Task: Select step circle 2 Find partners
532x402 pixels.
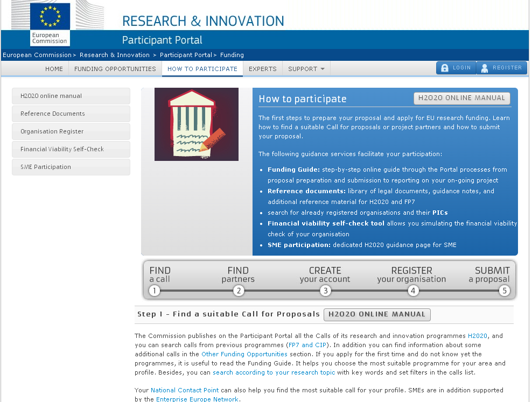Action: point(239,291)
